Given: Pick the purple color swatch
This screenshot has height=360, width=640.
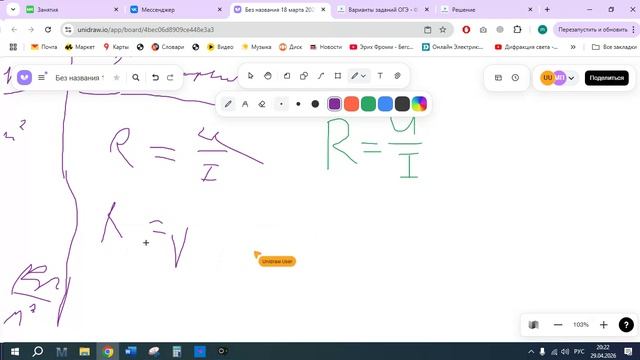Looking at the screenshot, I should pyautogui.click(x=334, y=104).
